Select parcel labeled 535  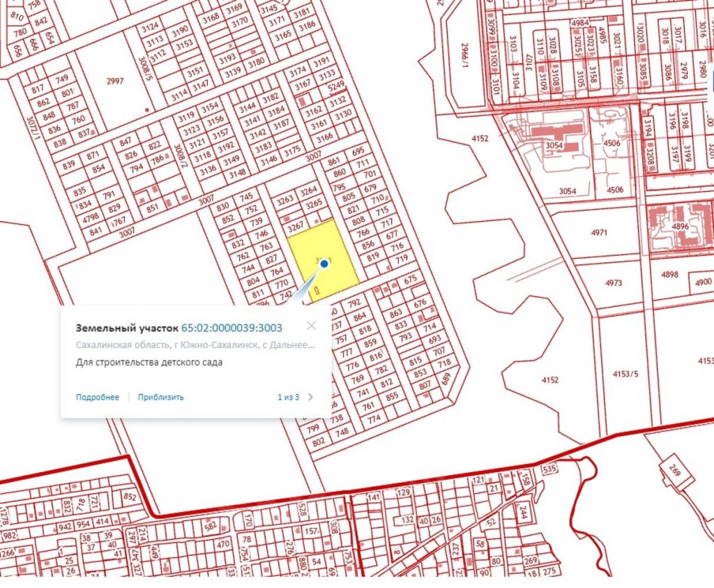[549, 468]
